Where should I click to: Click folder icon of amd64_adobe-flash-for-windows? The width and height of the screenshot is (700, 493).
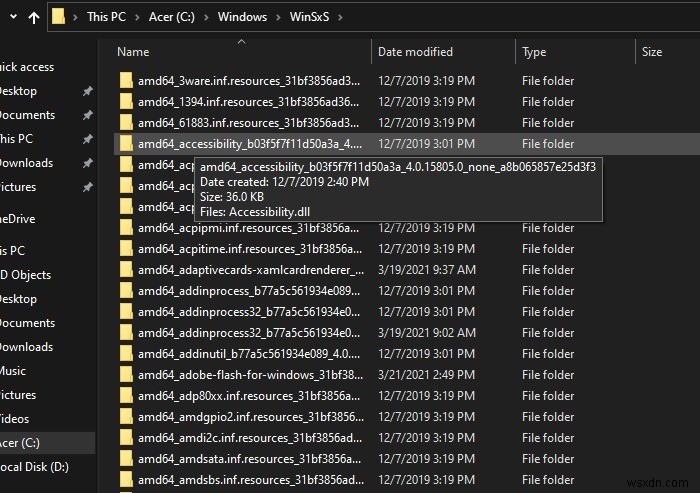(126, 375)
